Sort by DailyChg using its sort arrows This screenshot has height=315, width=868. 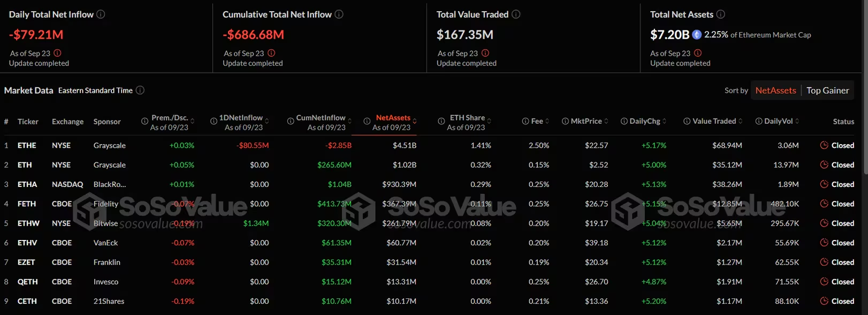tap(665, 122)
